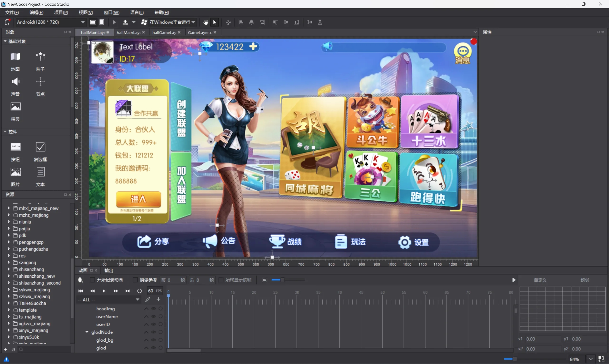The width and height of the screenshot is (609, 364).
Task: Pick the Image (图片) widget
Action: 15,177
